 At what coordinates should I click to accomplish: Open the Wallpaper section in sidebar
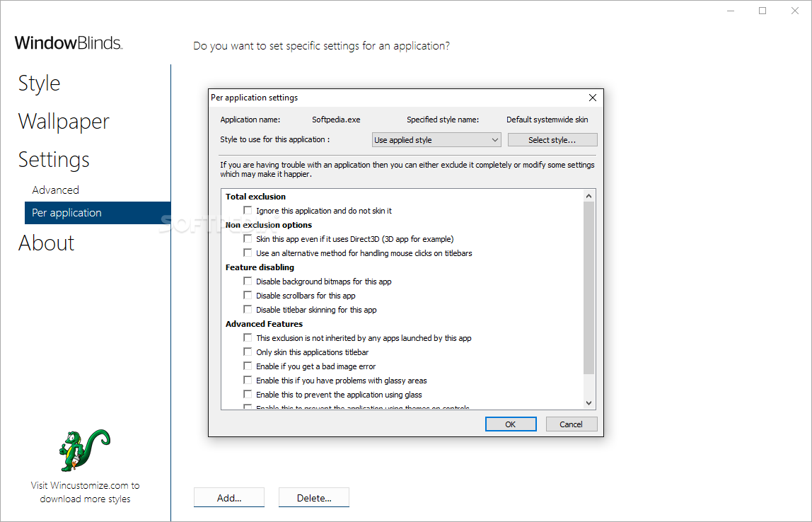(x=64, y=122)
